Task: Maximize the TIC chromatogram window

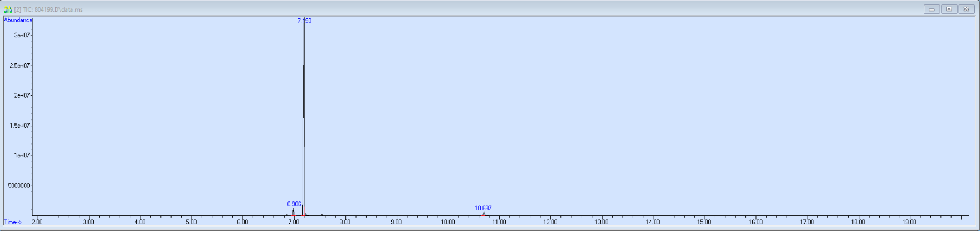Action: 949,9
